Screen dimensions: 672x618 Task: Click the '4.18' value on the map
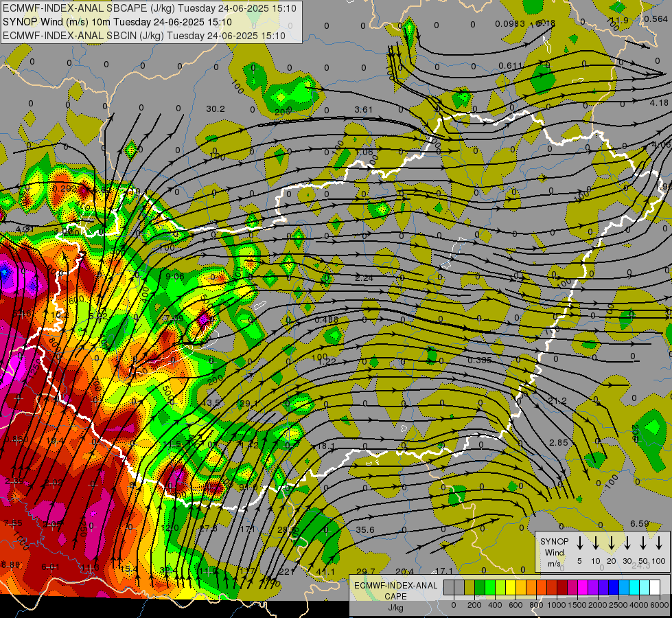coord(659,102)
